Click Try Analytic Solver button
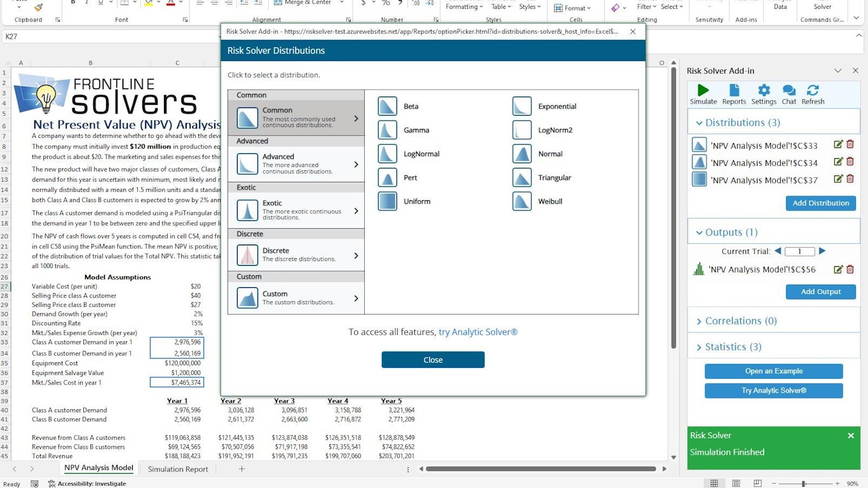 (773, 390)
